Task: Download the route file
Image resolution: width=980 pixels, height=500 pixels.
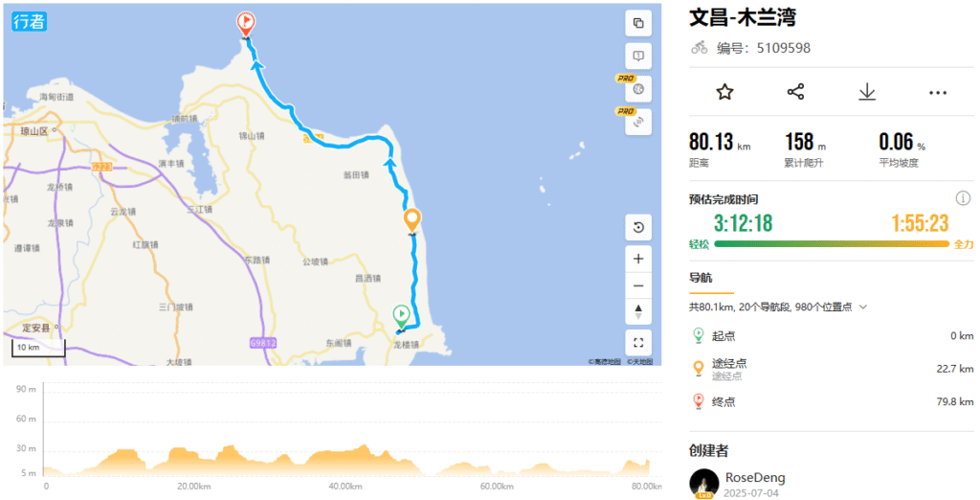Action: pyautogui.click(x=867, y=92)
